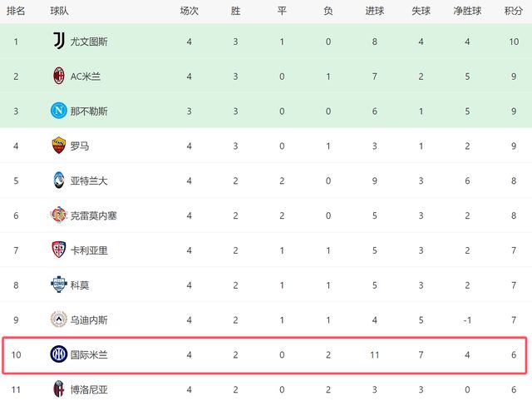The image size is (532, 406).
Task: Click the Roma club badge
Action: [x=57, y=146]
